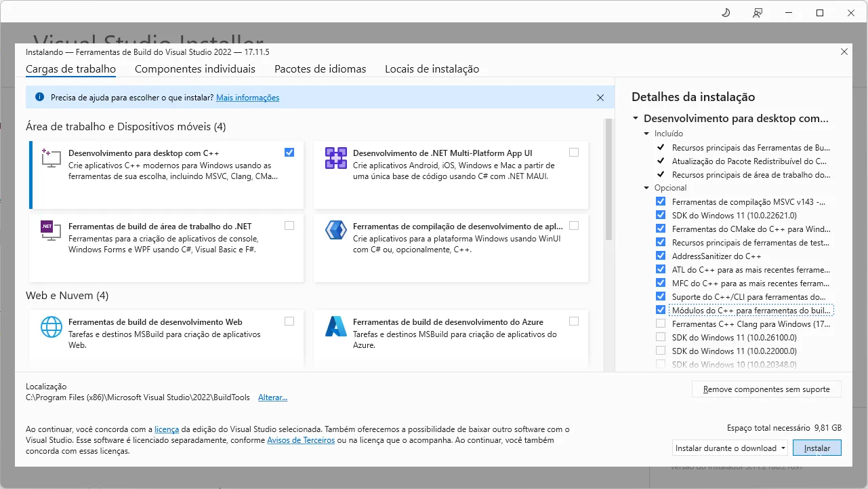868x489 pixels.
Task: Check Ferramentas de build de desenvolvimento Web
Action: click(289, 321)
